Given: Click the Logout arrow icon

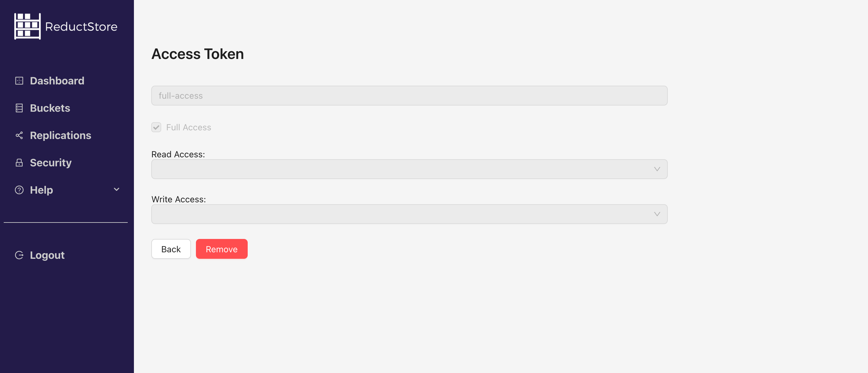Looking at the screenshot, I should coord(19,255).
